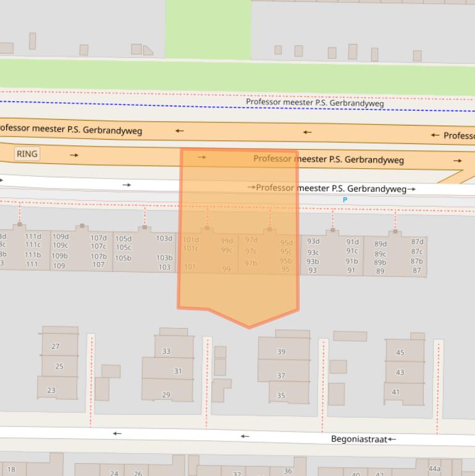
Task: Select the building numbered 33
Action: (167, 351)
